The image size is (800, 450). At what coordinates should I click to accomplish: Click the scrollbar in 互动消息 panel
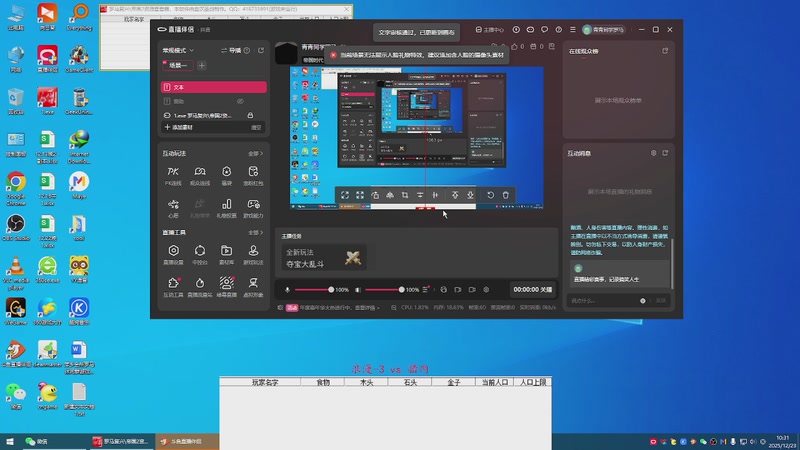click(672, 263)
